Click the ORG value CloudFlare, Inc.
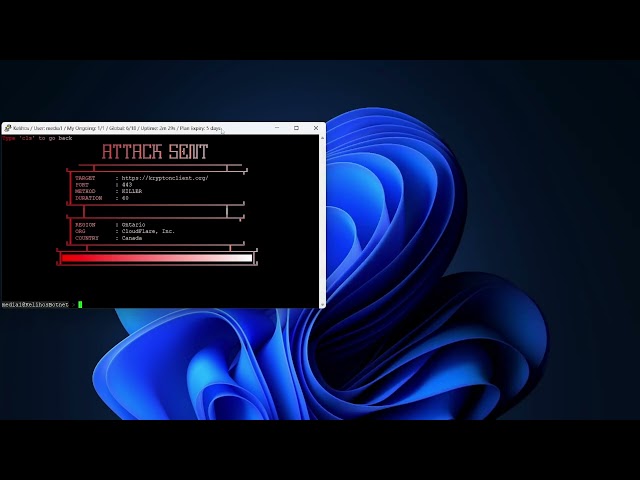 click(148, 231)
